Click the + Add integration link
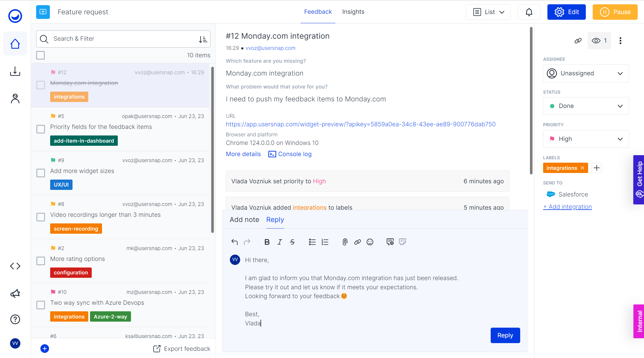This screenshot has height=358, width=644. (567, 207)
